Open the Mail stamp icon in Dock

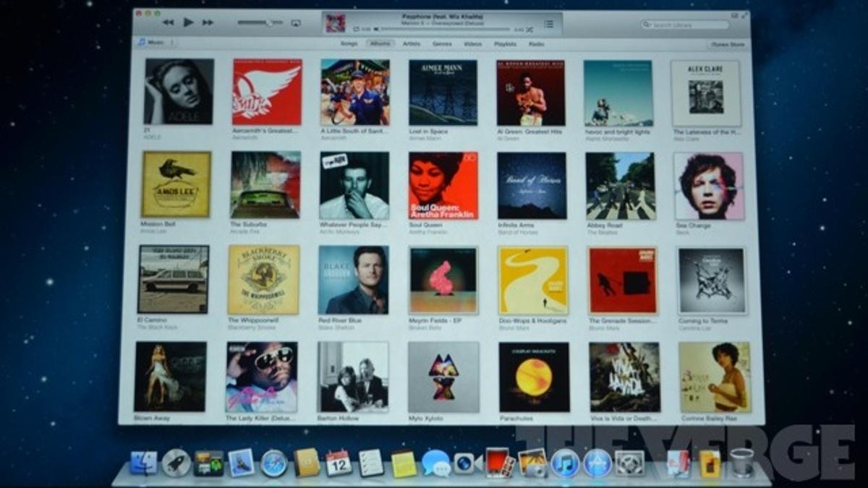click(241, 463)
